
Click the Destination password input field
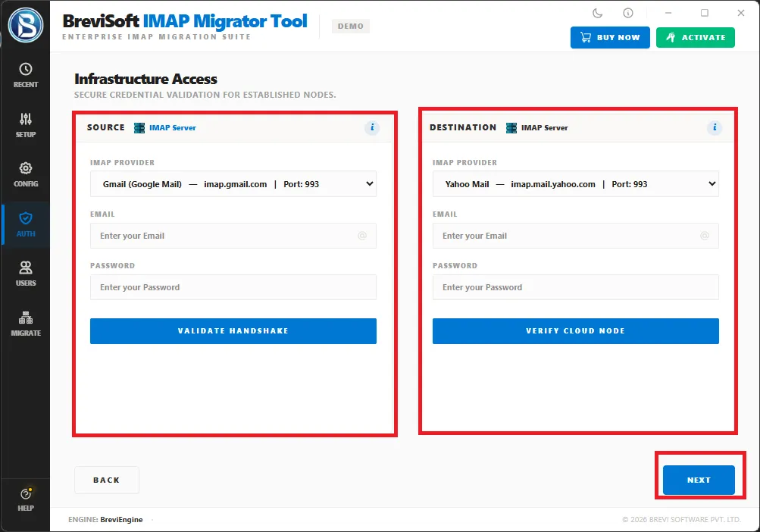coord(576,287)
